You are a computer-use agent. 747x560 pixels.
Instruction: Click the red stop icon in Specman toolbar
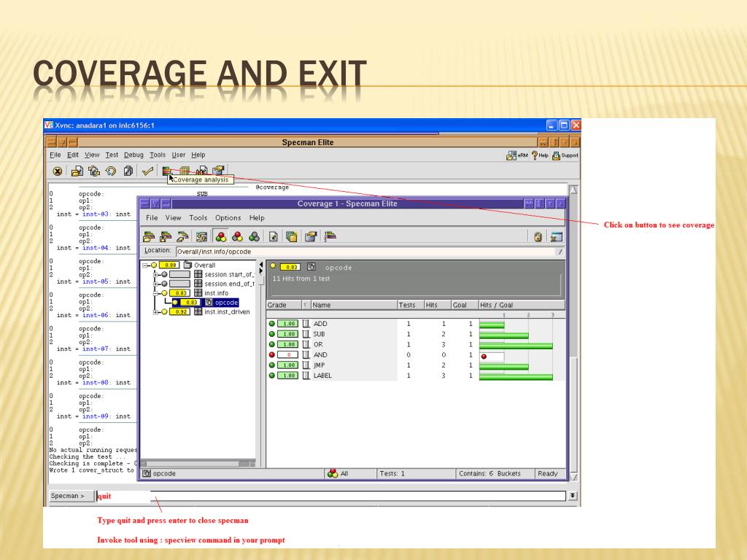coord(57,171)
